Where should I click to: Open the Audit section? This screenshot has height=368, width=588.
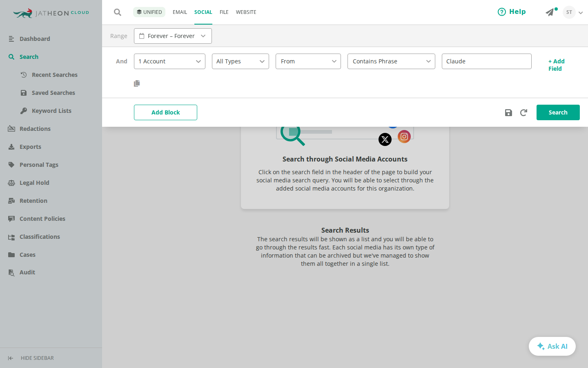tap(27, 272)
